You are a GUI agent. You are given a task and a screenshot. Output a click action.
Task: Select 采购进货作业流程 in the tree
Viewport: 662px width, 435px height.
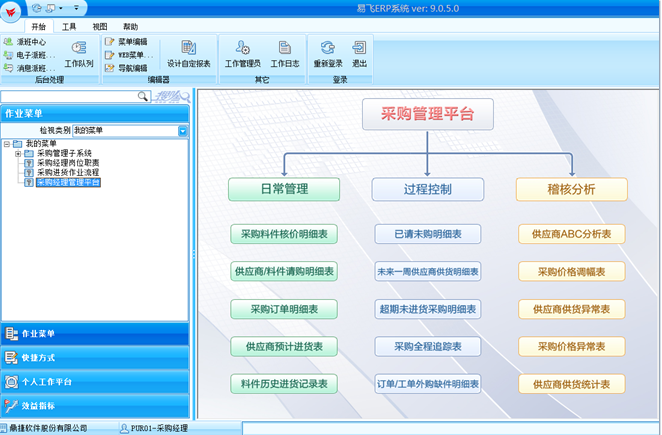(x=67, y=173)
